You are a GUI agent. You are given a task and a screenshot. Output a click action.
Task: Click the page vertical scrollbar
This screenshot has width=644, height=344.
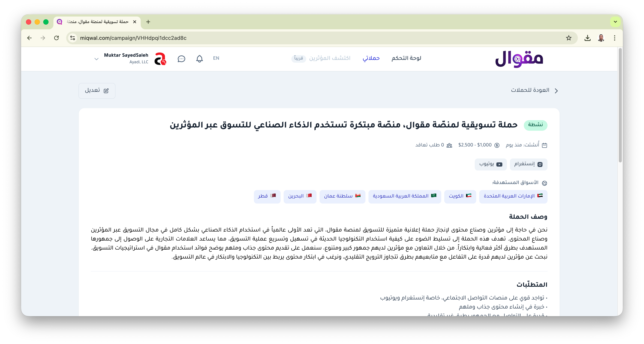tap(620, 105)
